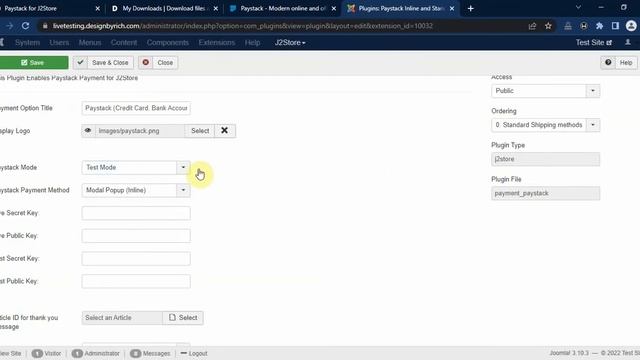
Task: Open the tab search chevron
Action: 578,8
